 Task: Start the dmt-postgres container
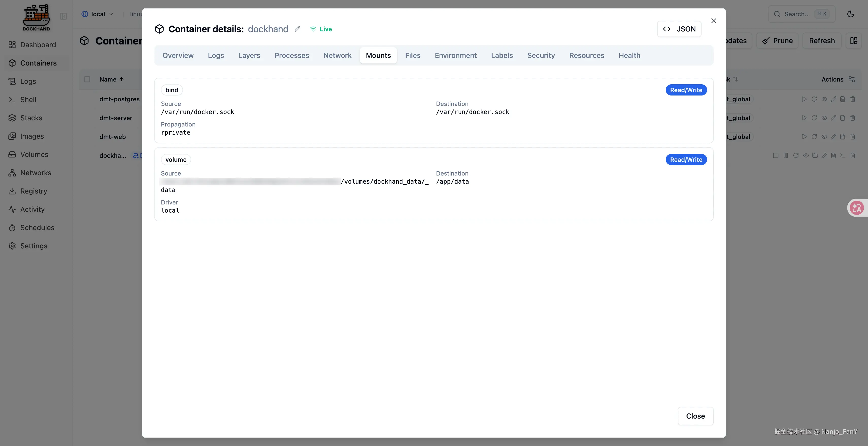click(804, 99)
